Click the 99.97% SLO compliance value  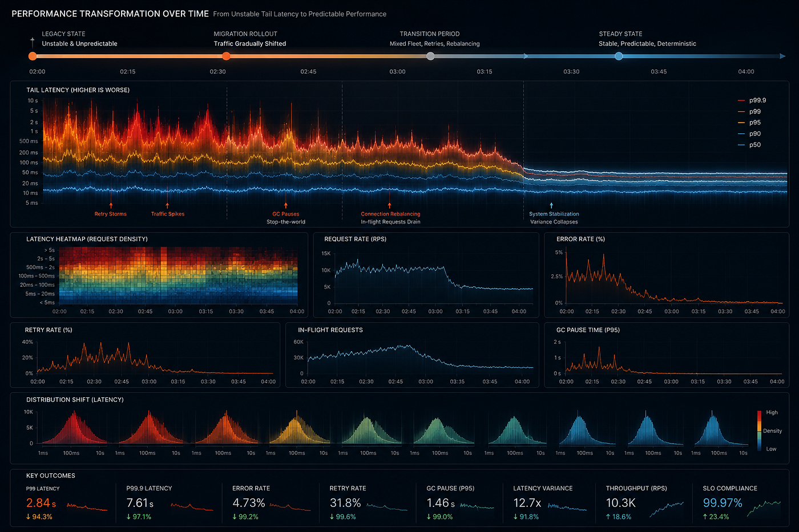tap(723, 503)
